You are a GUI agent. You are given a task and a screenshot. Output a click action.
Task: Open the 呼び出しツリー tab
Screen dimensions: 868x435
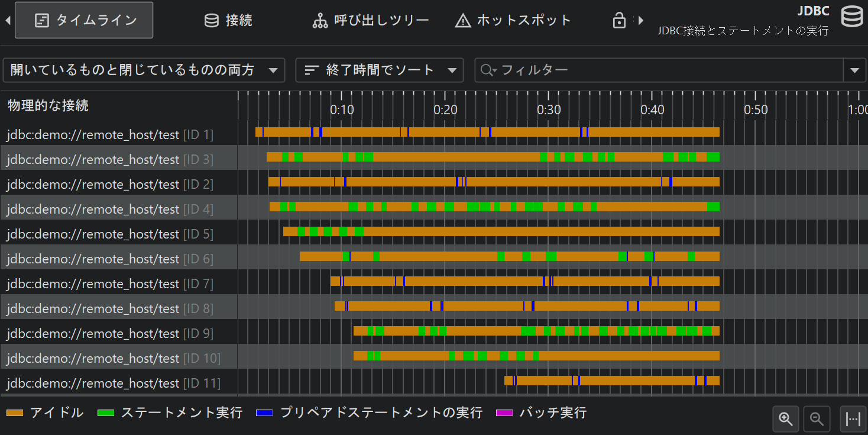point(371,20)
